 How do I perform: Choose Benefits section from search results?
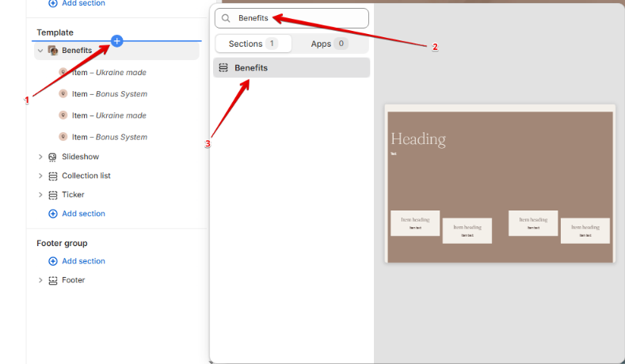292,68
